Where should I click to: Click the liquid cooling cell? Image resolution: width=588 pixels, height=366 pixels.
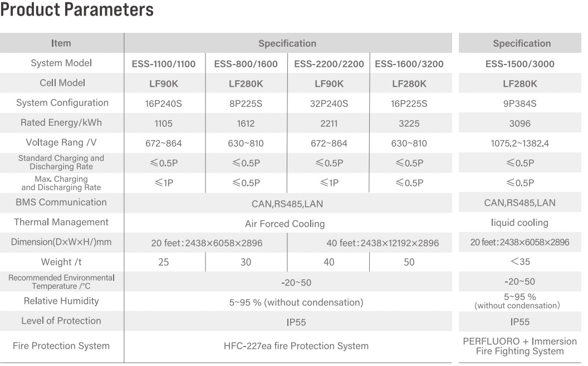[x=520, y=223]
